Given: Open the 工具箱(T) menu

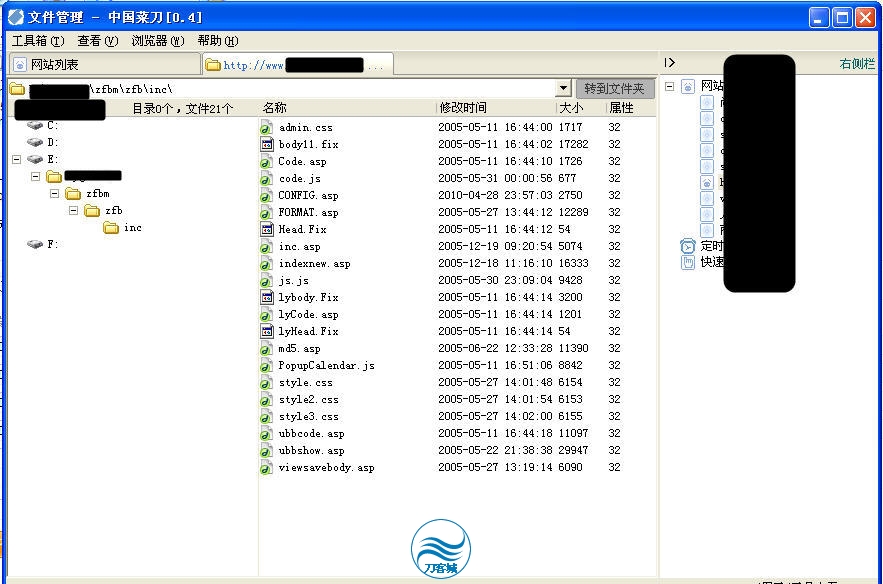Looking at the screenshot, I should [x=38, y=41].
